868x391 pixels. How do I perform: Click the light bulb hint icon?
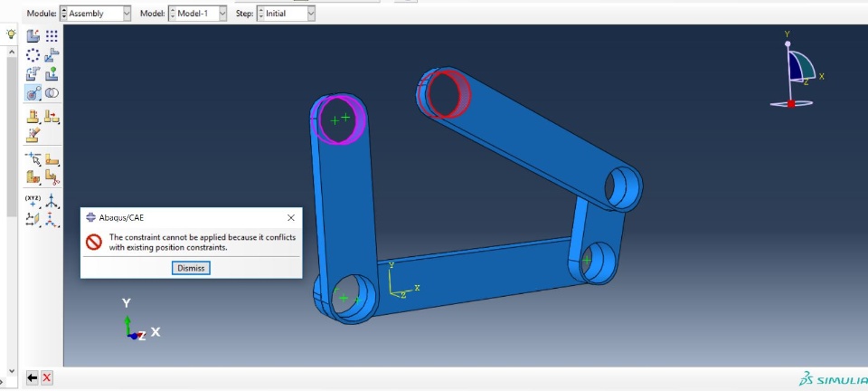11,34
